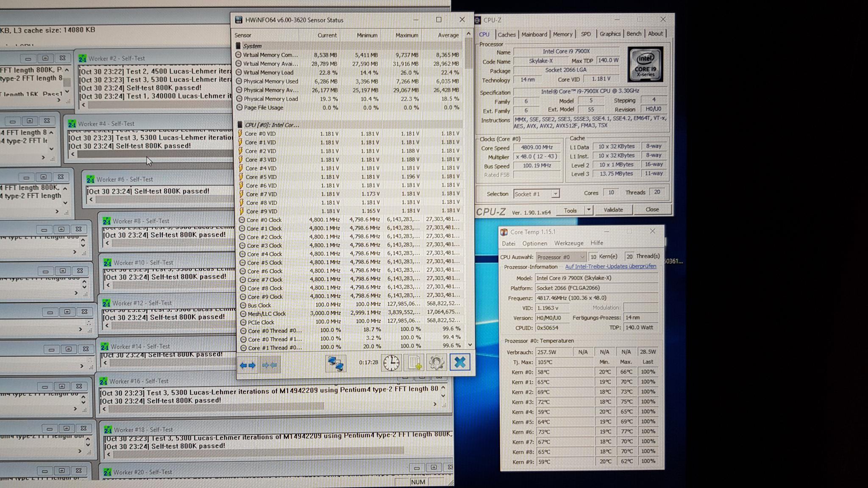
Task: Click the CPU-Z Core Speed value field
Action: click(x=537, y=147)
